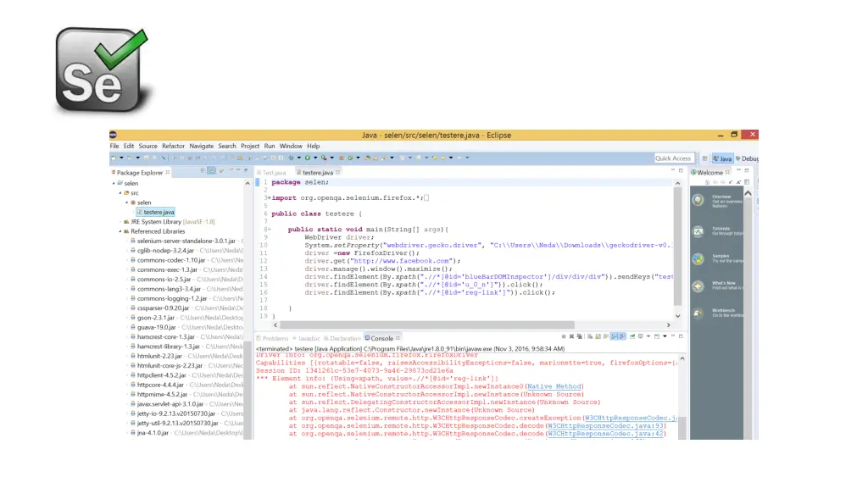Select the Console view tab
This screenshot has width=868, height=488.
381,338
